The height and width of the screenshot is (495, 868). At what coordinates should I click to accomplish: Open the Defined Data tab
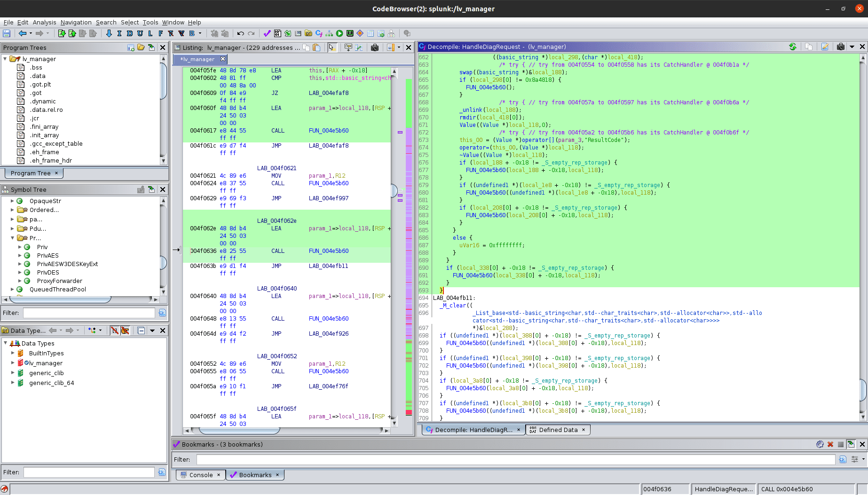point(558,430)
